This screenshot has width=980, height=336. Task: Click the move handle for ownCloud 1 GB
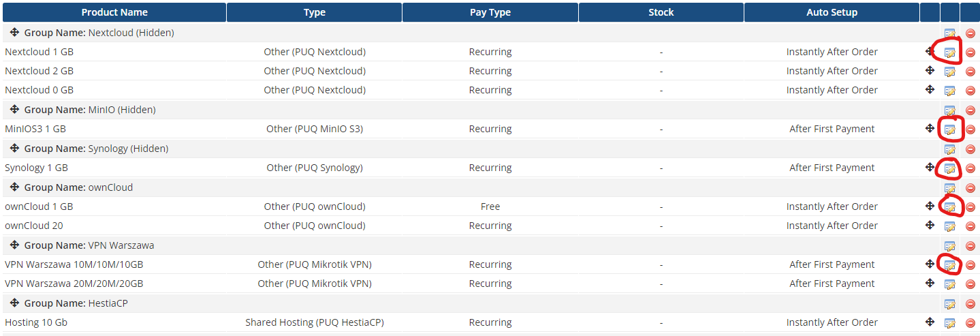[x=930, y=206]
